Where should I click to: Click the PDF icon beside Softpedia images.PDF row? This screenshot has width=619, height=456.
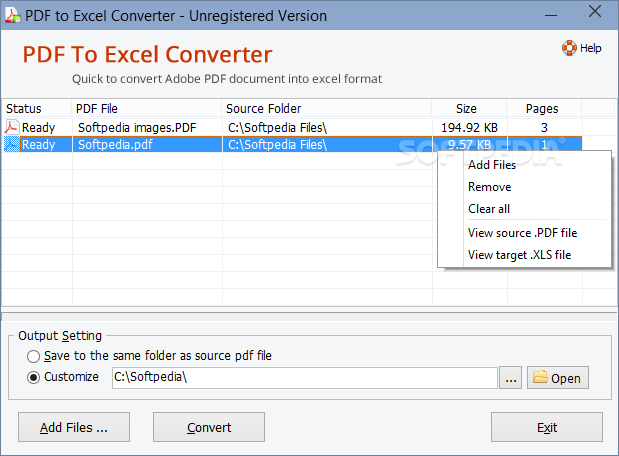tap(11, 127)
